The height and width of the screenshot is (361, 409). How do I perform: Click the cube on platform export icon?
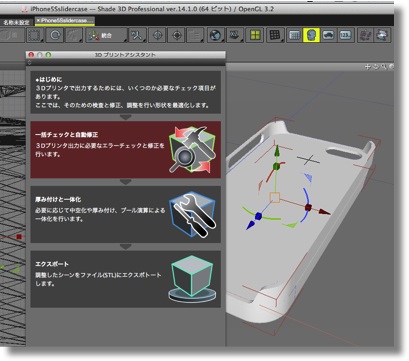tap(192, 279)
